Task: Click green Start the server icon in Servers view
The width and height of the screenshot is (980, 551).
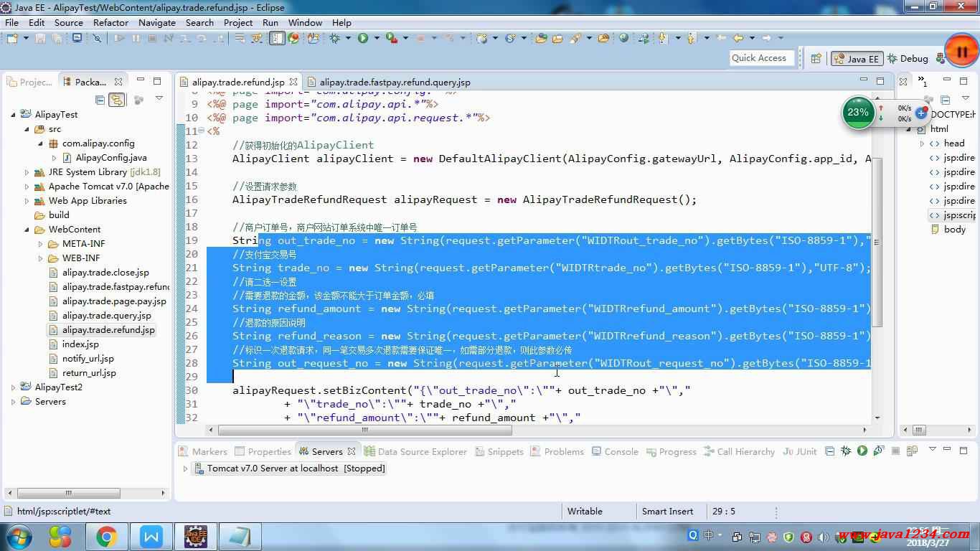Action: pyautogui.click(x=862, y=451)
